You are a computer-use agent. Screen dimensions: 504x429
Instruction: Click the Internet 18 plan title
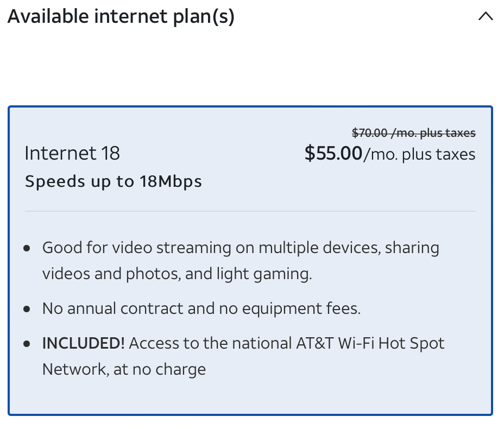(x=72, y=153)
